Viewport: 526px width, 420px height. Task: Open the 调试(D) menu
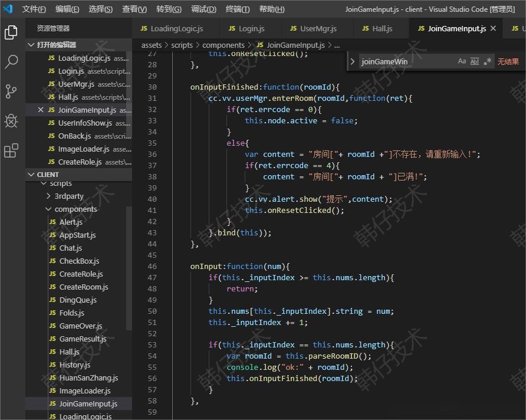(x=203, y=9)
